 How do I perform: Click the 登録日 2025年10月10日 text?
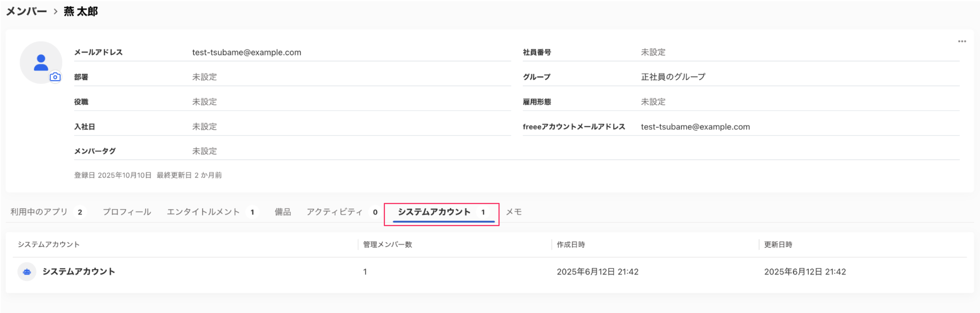113,175
